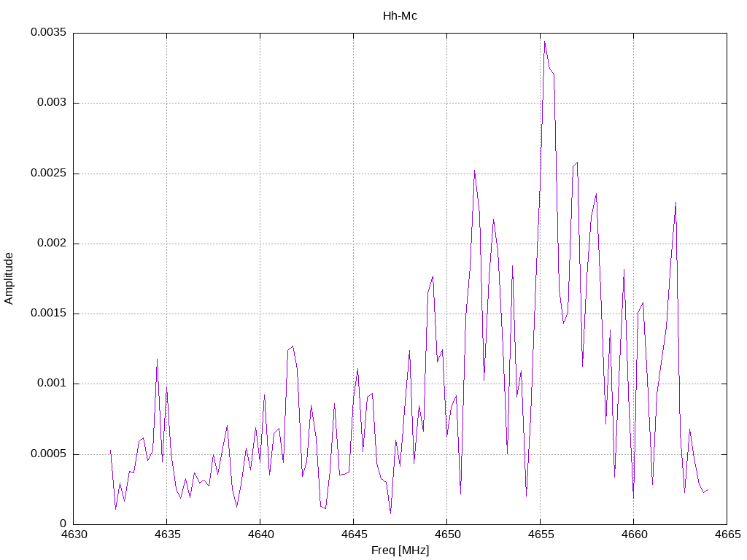Click the y-axis tick label 0.001
The height and width of the screenshot is (560, 747).
52,384
